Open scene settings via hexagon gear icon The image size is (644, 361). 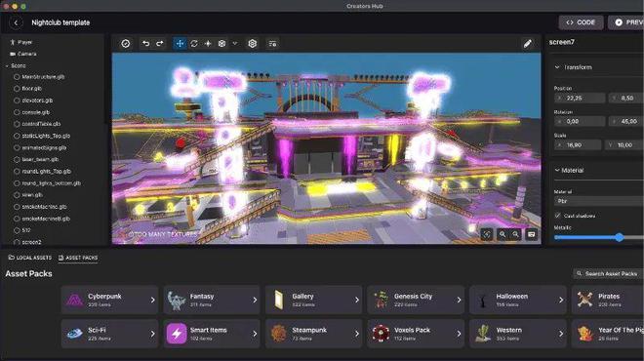(x=252, y=44)
